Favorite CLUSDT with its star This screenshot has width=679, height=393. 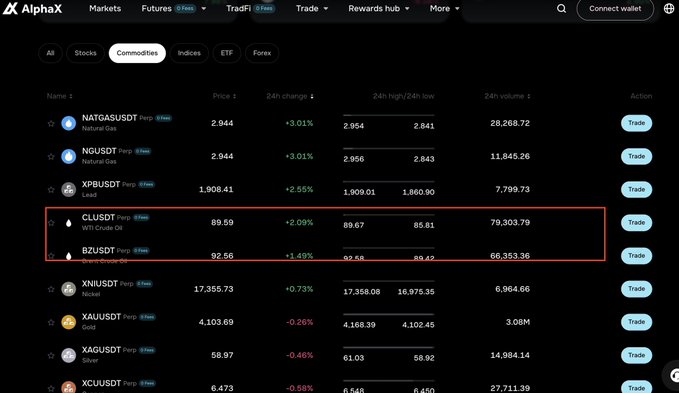pyautogui.click(x=51, y=223)
